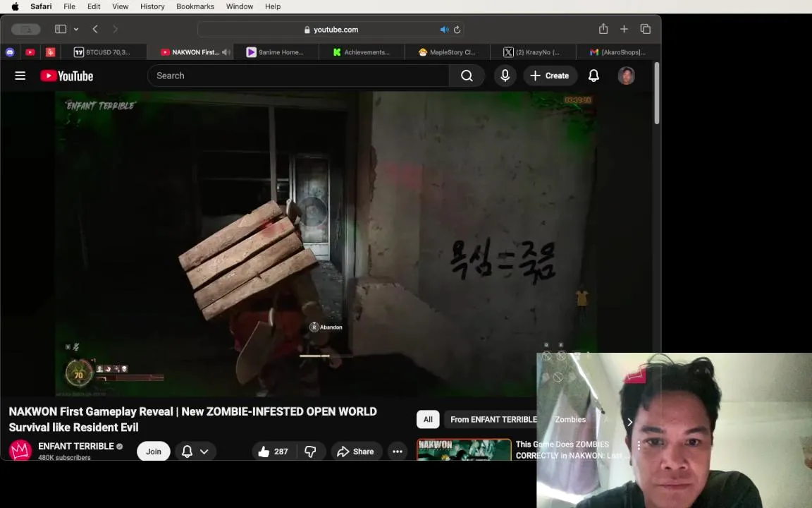Open the account avatar menu
The height and width of the screenshot is (508, 812).
tap(626, 75)
